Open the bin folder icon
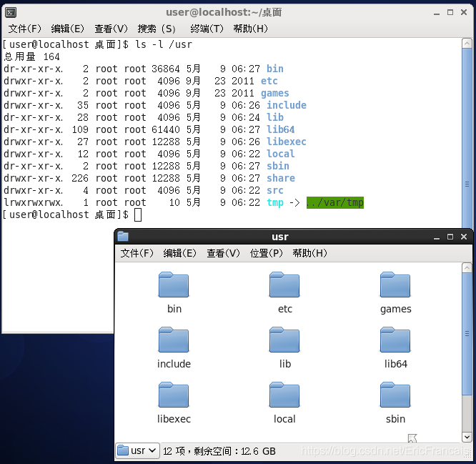Image resolution: width=476 pixels, height=464 pixels. pyautogui.click(x=174, y=285)
